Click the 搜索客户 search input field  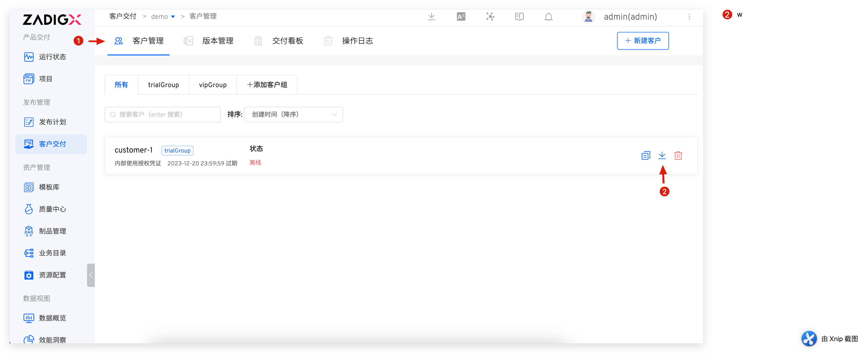(x=163, y=115)
